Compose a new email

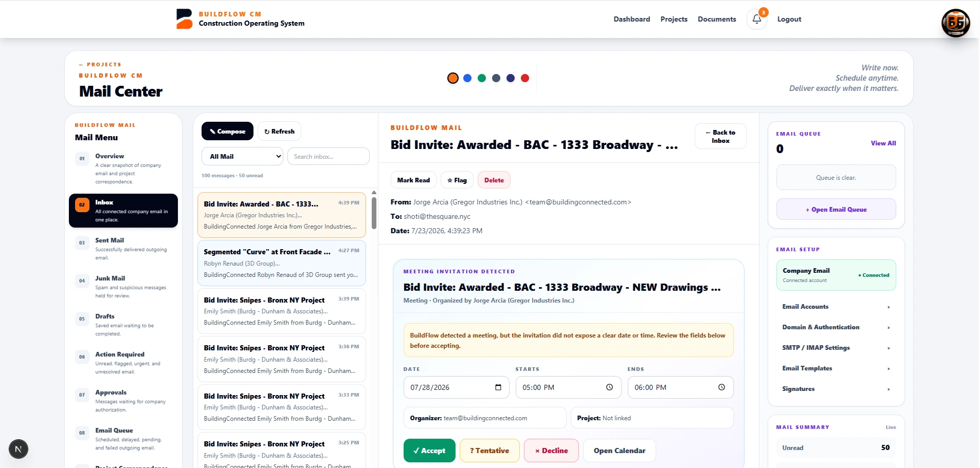(x=227, y=131)
